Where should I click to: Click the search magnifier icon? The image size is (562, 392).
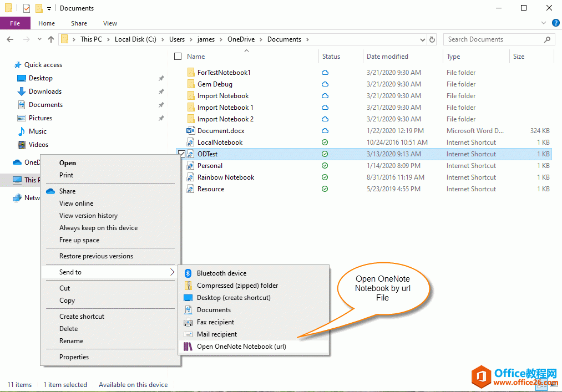point(547,39)
